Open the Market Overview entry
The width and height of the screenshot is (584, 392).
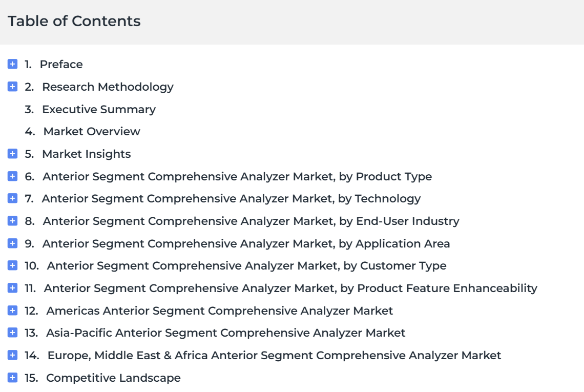(92, 132)
